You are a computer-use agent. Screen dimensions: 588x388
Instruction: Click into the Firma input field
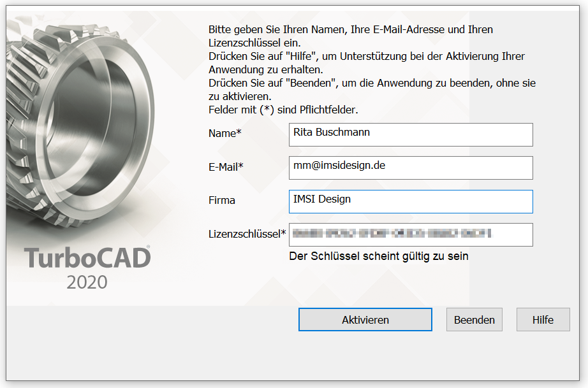[411, 201]
